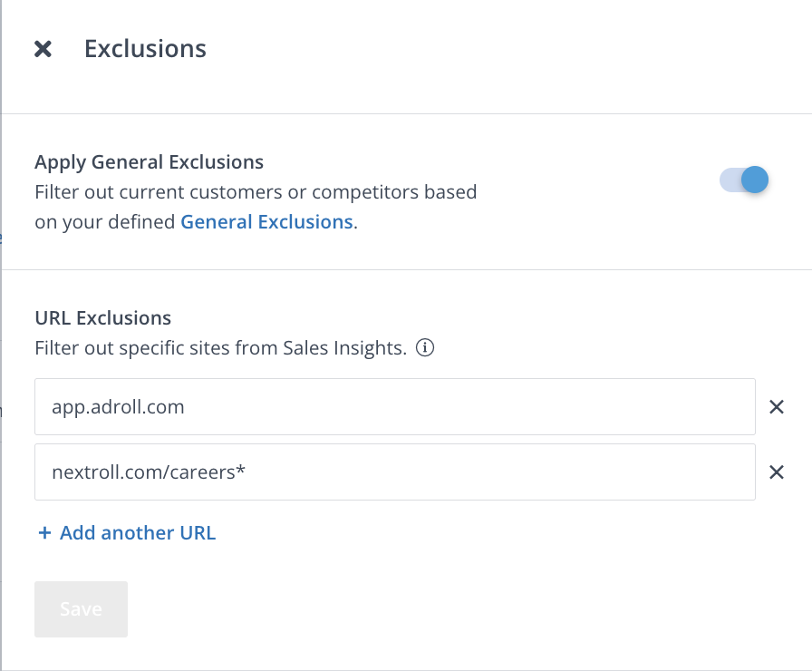The height and width of the screenshot is (671, 812).
Task: Toggle the Apply General Exclusions switch
Action: [744, 180]
